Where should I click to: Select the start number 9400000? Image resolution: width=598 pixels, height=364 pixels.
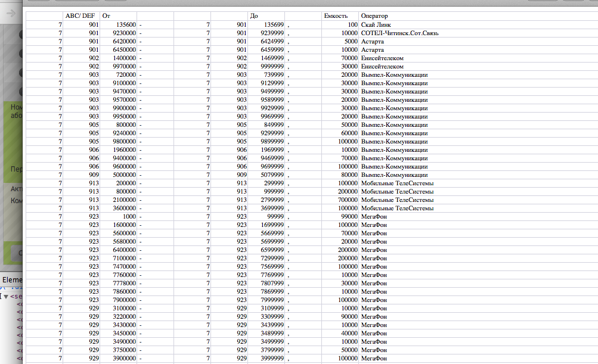124,158
